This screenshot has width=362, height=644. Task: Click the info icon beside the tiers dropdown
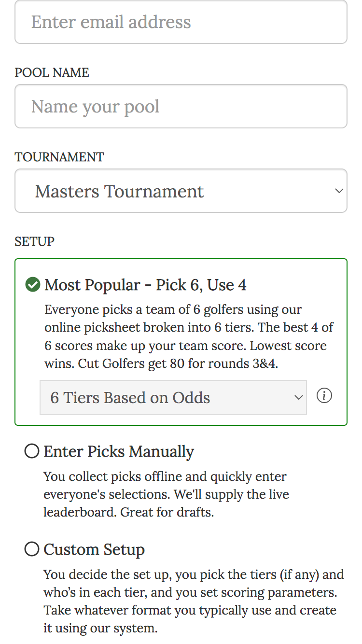tap(324, 396)
